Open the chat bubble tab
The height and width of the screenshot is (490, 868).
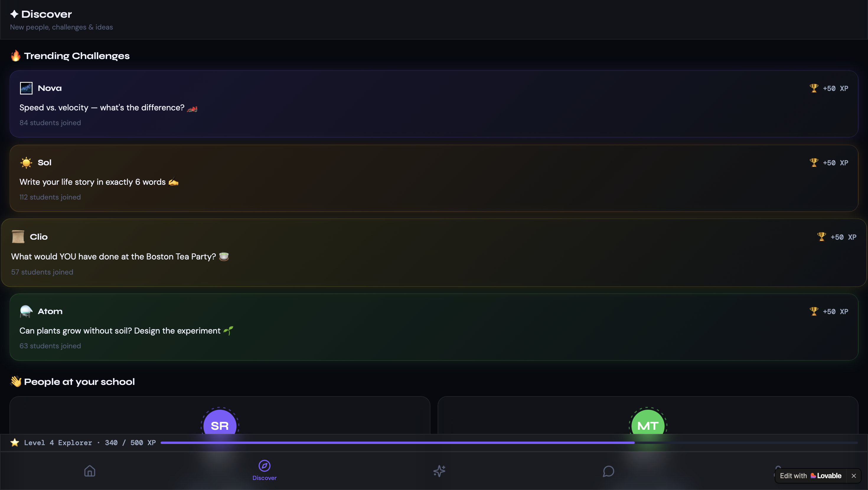point(608,471)
